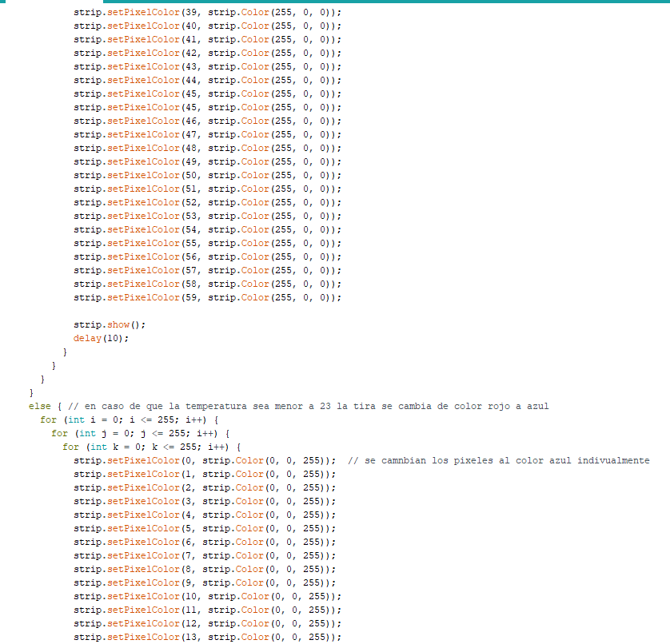Click the line setting pixel 57 to red
The height and width of the screenshot is (644, 670).
pyautogui.click(x=207, y=271)
